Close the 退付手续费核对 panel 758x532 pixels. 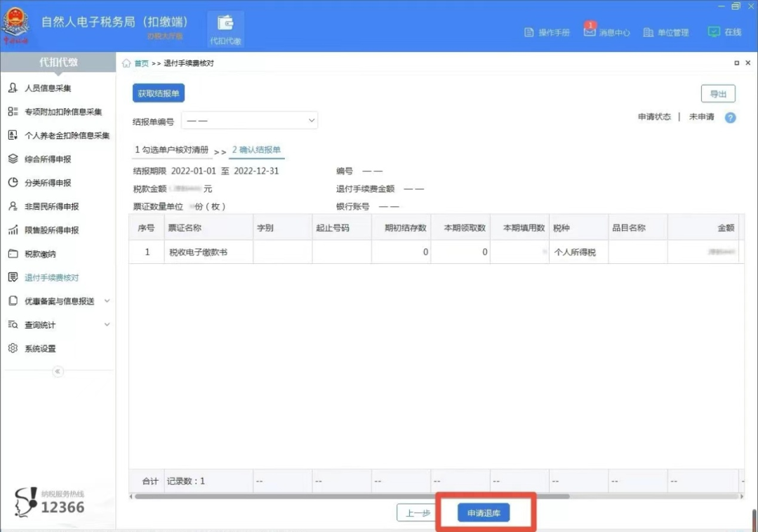coord(748,63)
